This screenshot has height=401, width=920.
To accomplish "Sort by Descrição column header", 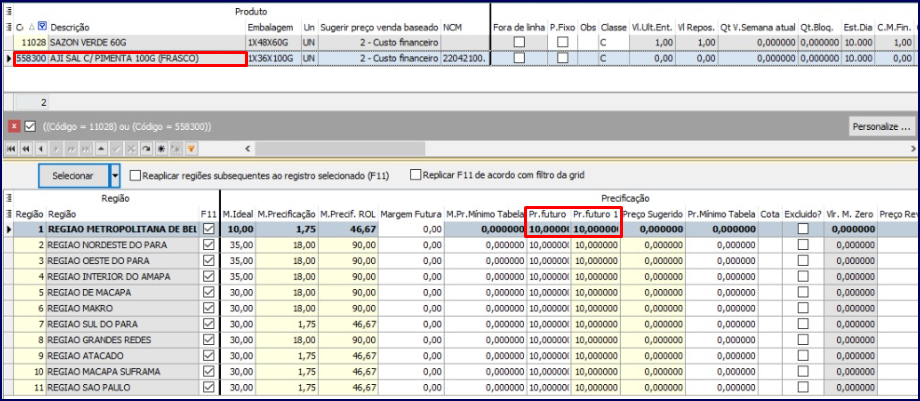I will [147, 27].
